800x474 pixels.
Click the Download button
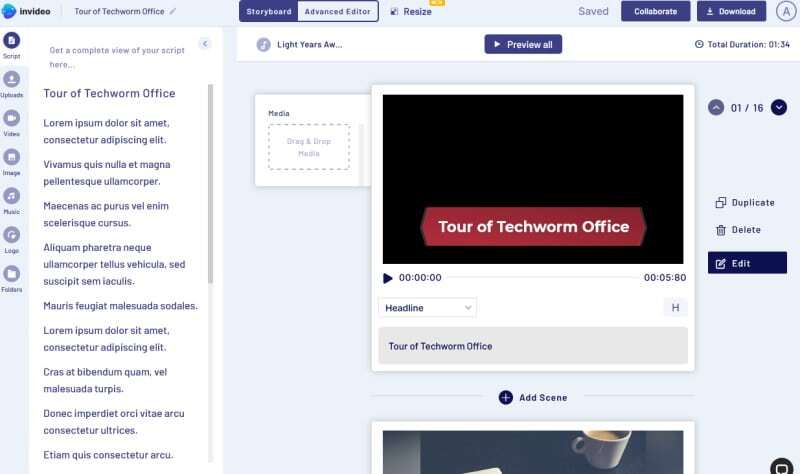732,11
